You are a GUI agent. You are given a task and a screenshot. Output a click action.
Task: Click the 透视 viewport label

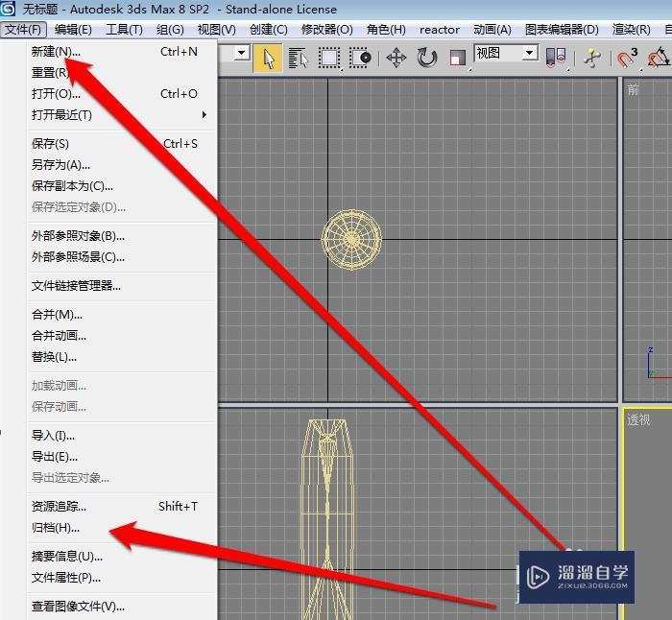click(638, 420)
